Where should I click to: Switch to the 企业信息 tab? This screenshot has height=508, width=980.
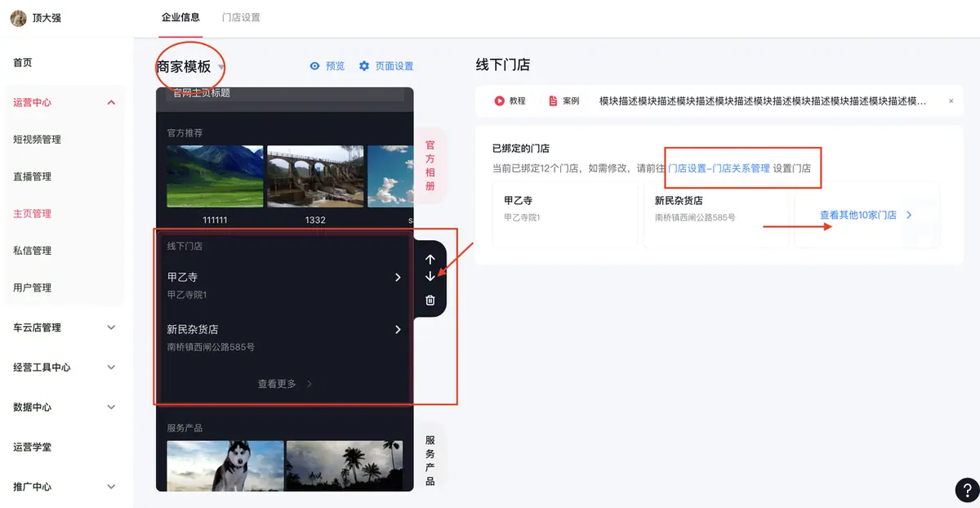click(x=180, y=17)
